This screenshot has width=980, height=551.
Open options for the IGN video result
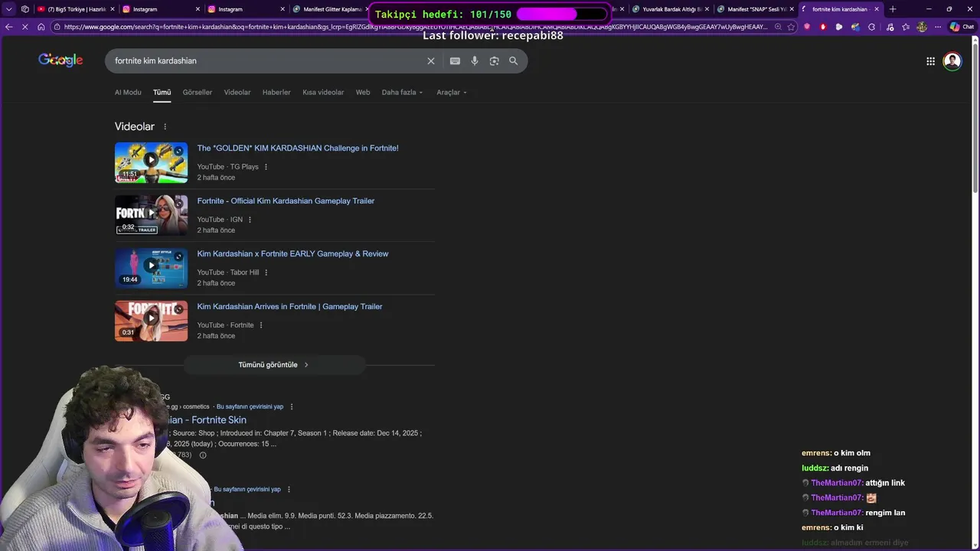250,220
